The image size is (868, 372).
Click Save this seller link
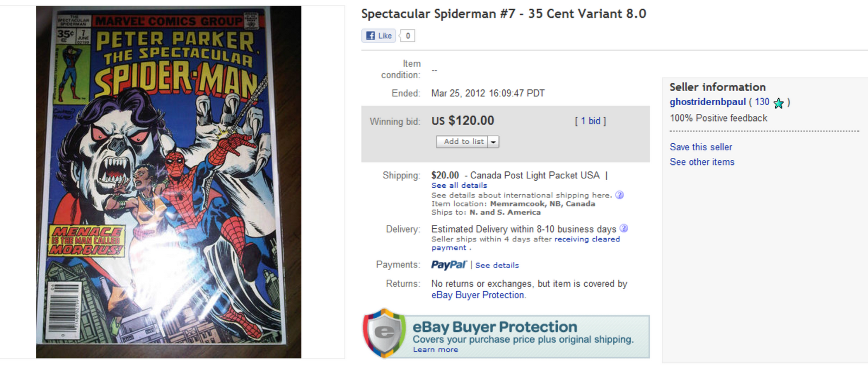(700, 147)
